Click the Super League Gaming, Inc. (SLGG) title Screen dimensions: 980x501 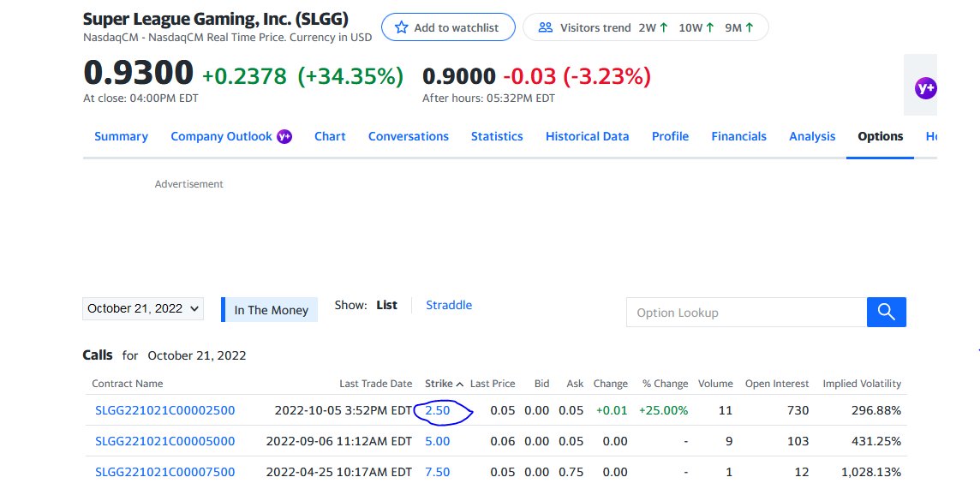216,19
